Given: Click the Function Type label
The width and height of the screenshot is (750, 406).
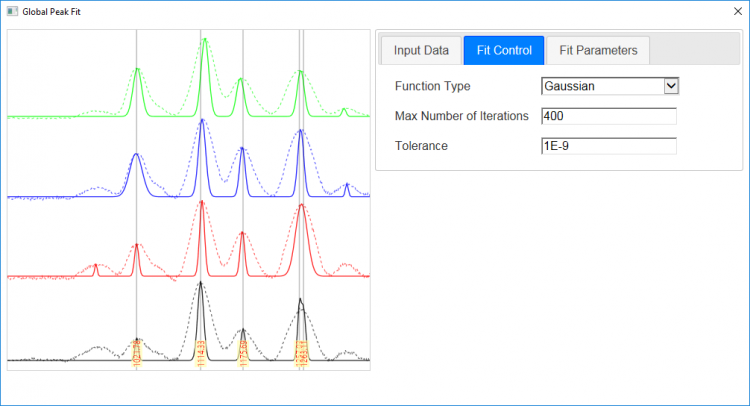Looking at the screenshot, I should [x=432, y=86].
